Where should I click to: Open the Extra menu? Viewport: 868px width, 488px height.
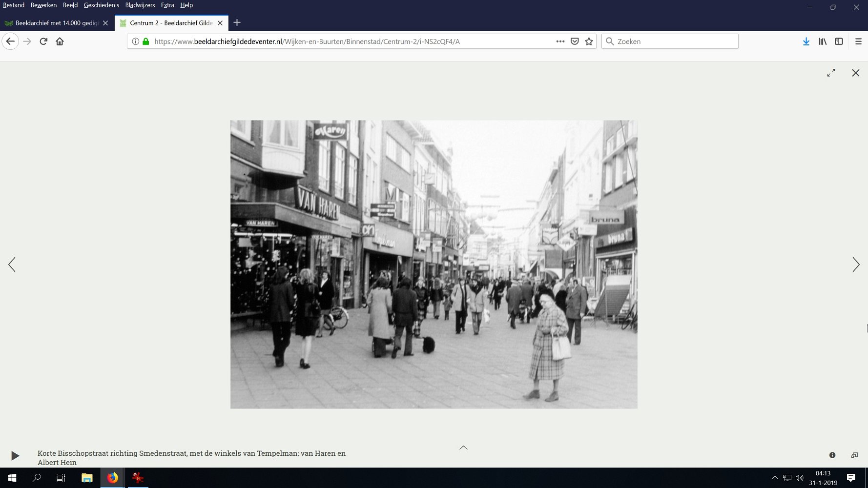167,5
